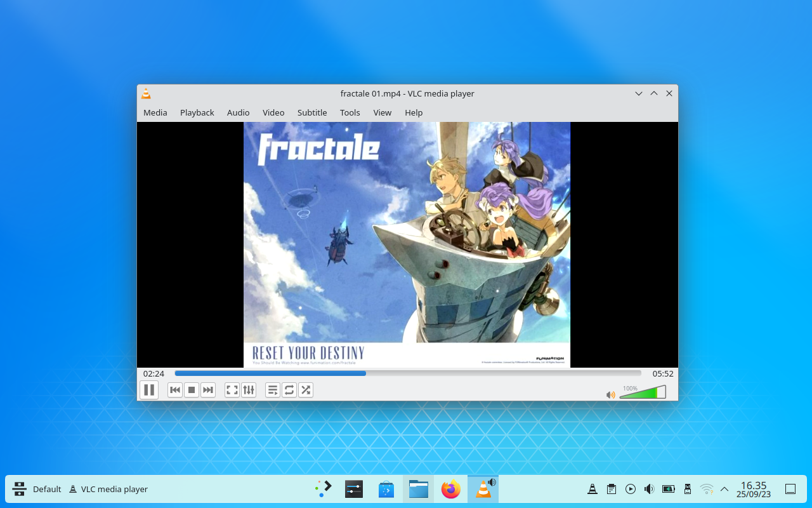The height and width of the screenshot is (508, 812).
Task: Seek in the video timeline bar
Action: click(408, 373)
